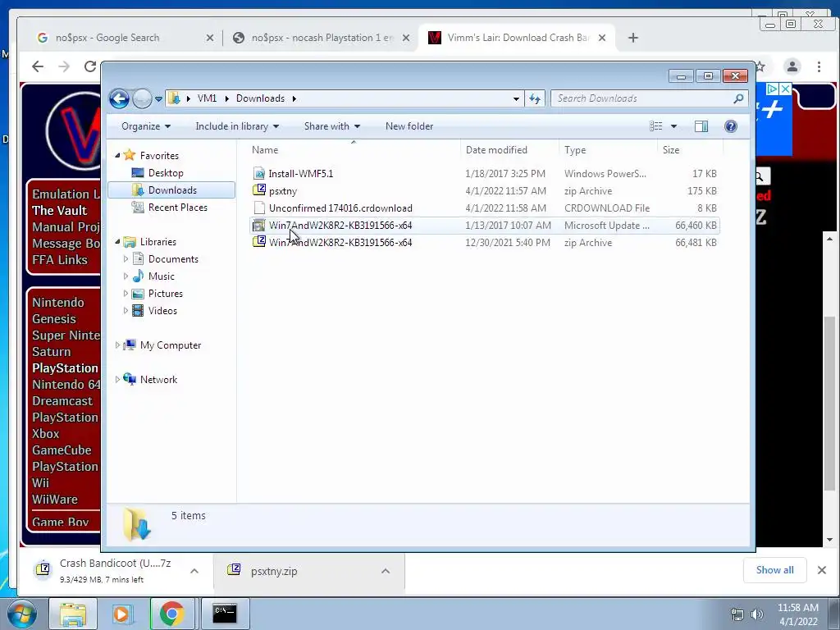Switch to no$psx Google Search tab
The image size is (840, 630).
tap(126, 38)
